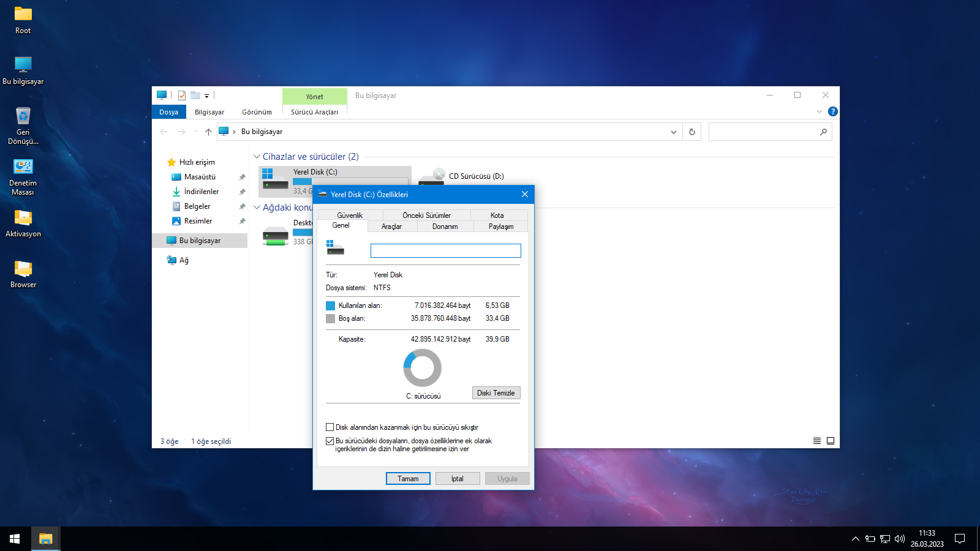
Task: Expand the ribbon with the chevron
Action: (x=819, y=111)
